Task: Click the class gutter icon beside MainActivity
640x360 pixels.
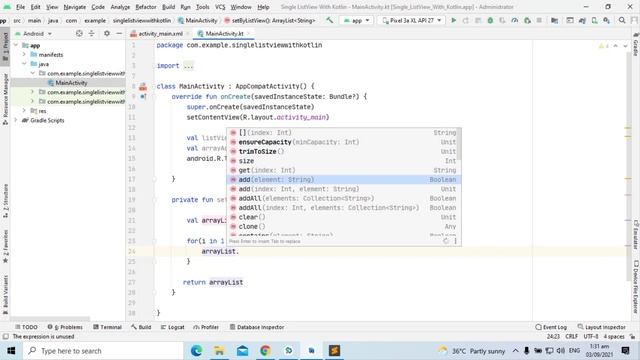Action: point(143,87)
